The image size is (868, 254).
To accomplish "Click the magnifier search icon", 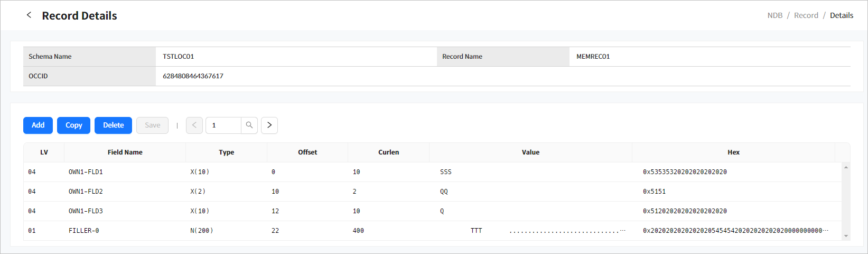I will (x=249, y=125).
